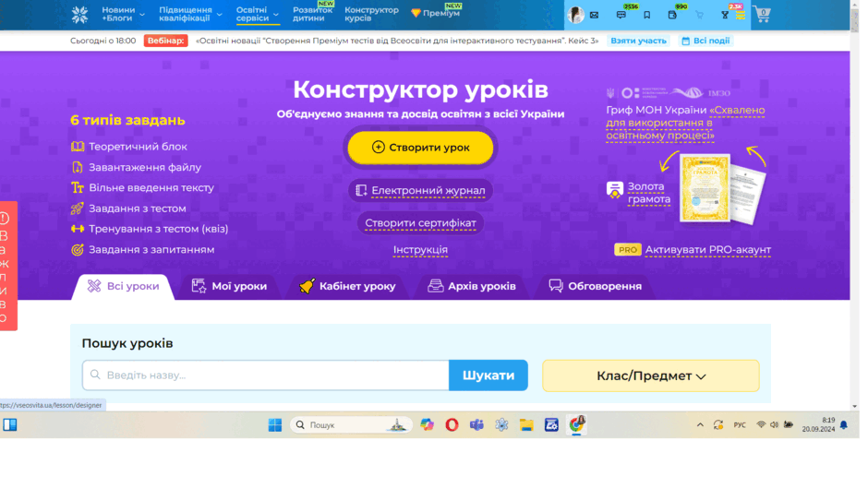The height and width of the screenshot is (488, 868).
Task: Open Microsoft Teams from taskbar
Action: pos(476,425)
